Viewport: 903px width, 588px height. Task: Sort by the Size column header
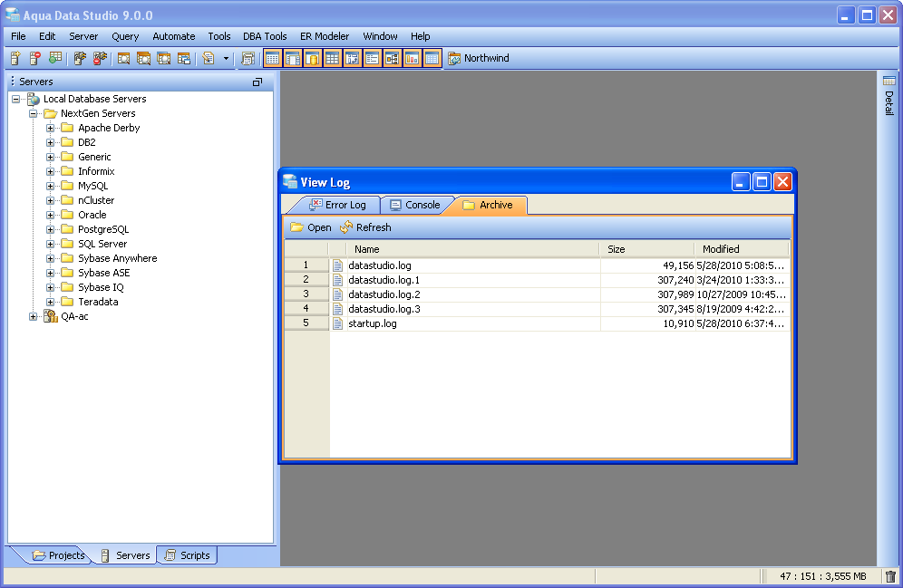tap(646, 249)
